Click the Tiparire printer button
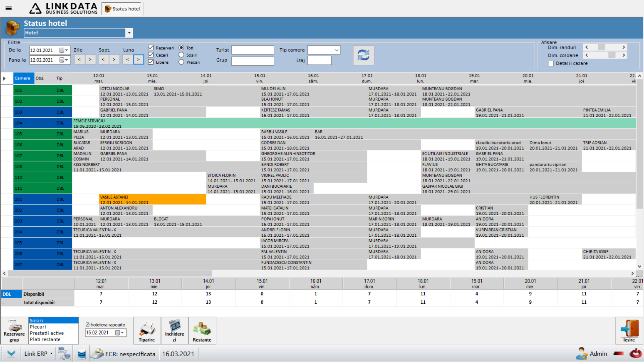 pyautogui.click(x=147, y=331)
